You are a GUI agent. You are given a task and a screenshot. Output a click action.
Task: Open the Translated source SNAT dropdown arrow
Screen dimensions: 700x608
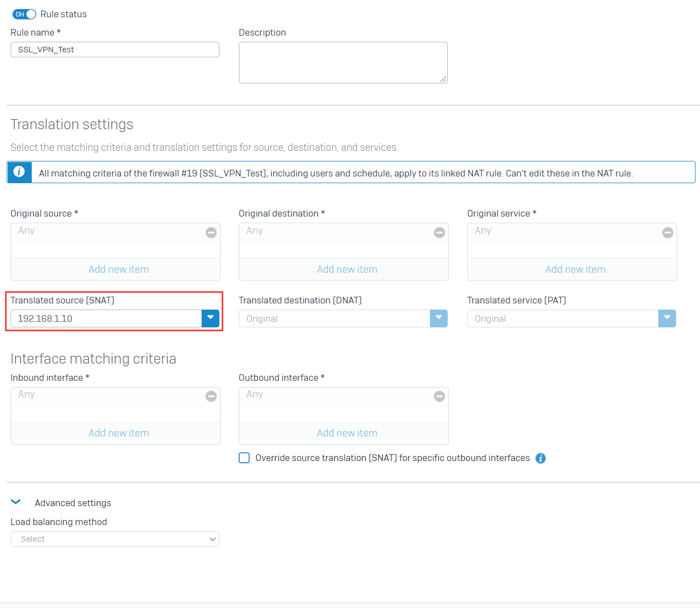tap(211, 318)
